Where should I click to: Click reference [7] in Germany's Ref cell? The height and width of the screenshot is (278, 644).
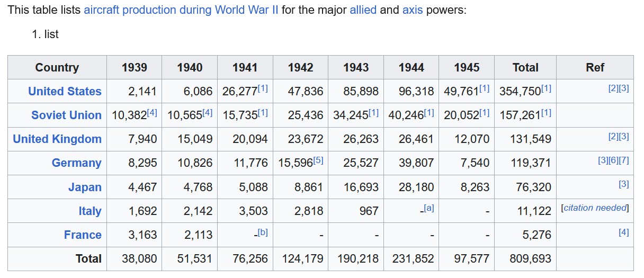tap(624, 160)
